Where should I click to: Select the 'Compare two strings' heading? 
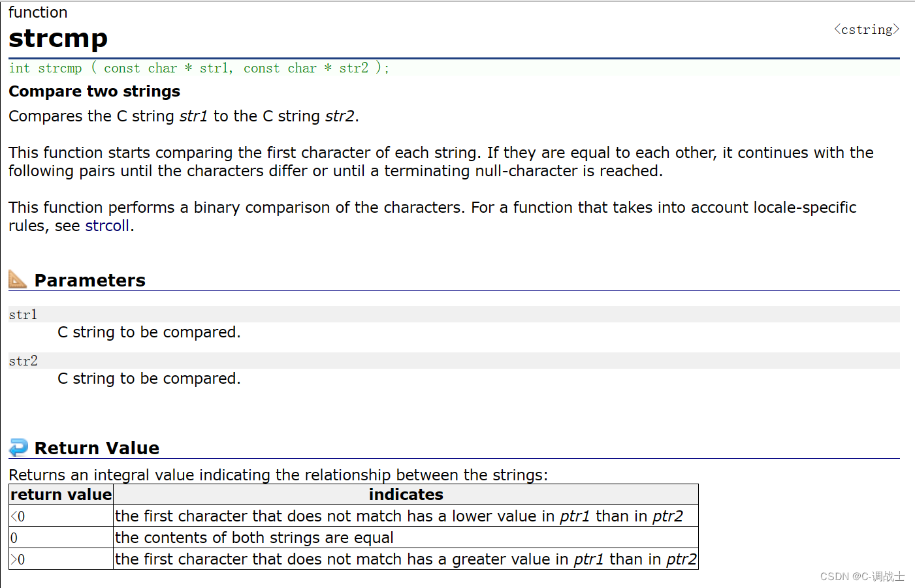(95, 91)
